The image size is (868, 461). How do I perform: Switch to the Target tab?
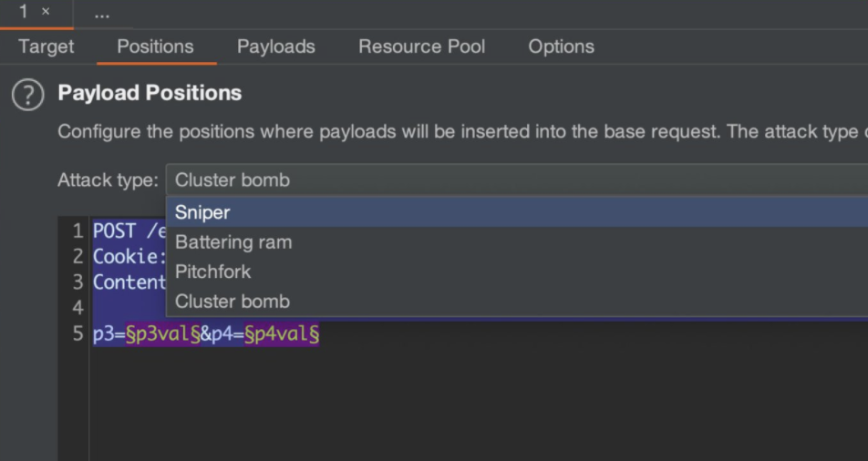coord(46,46)
